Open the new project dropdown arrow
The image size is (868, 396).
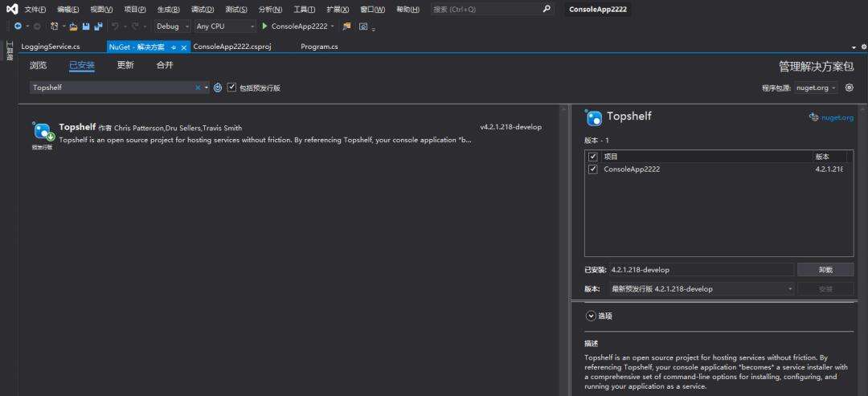pos(63,26)
